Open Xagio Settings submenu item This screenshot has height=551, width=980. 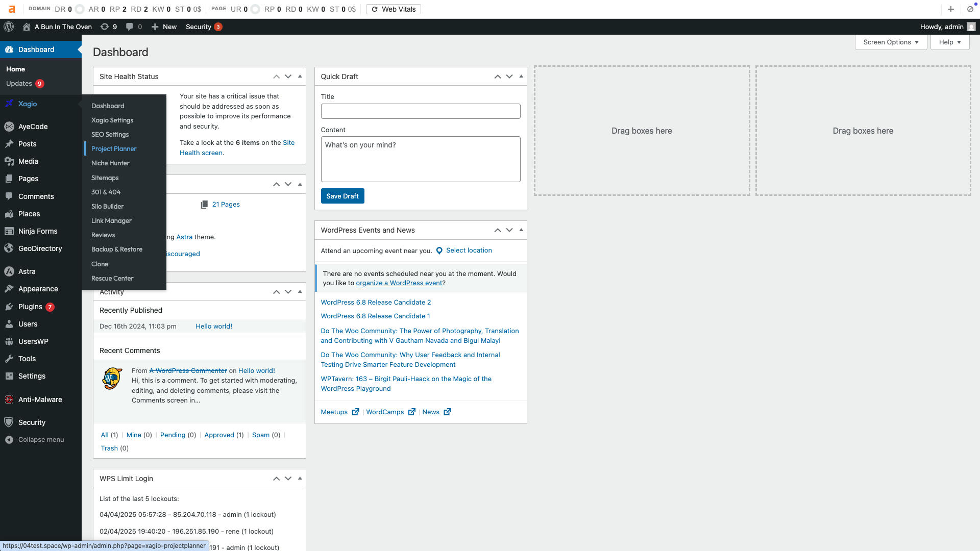point(112,120)
